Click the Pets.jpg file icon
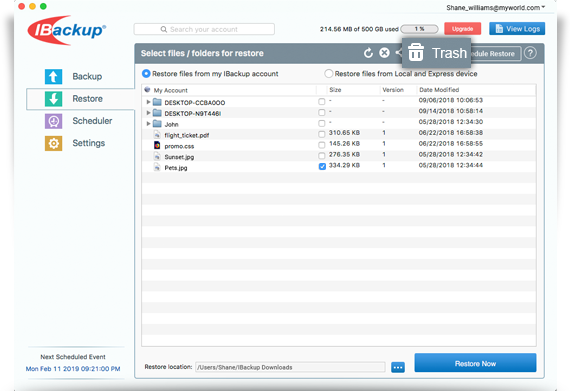Screen dimensions: 570x391 click(x=157, y=167)
